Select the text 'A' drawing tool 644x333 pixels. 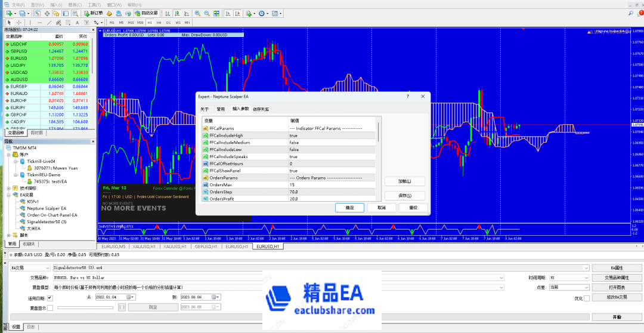(77, 22)
